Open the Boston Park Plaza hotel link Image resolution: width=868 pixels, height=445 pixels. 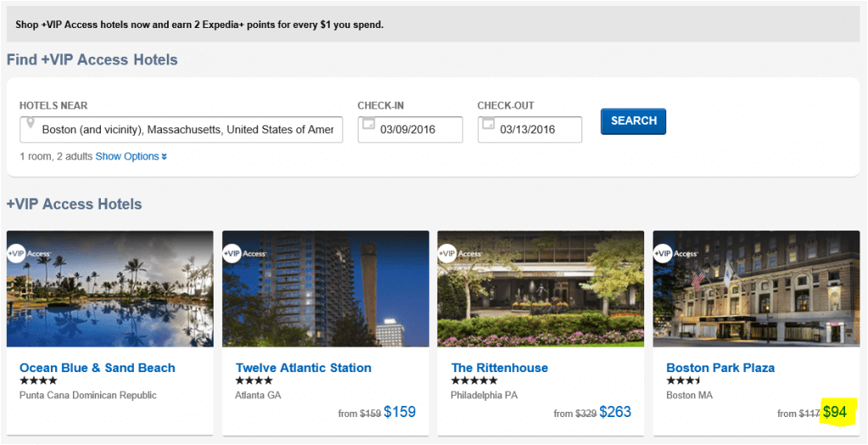pos(721,368)
